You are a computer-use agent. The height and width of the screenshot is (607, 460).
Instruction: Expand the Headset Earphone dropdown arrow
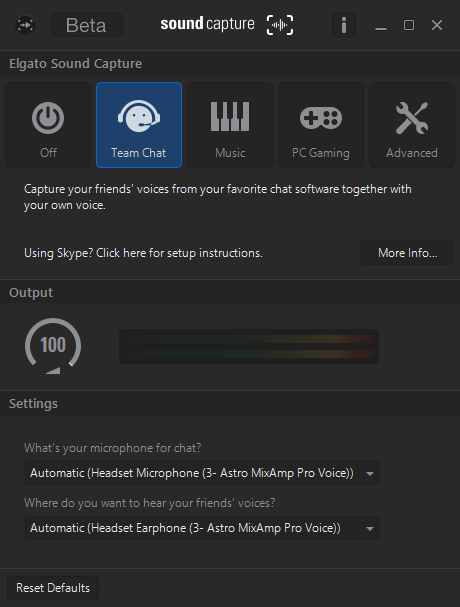pos(370,528)
